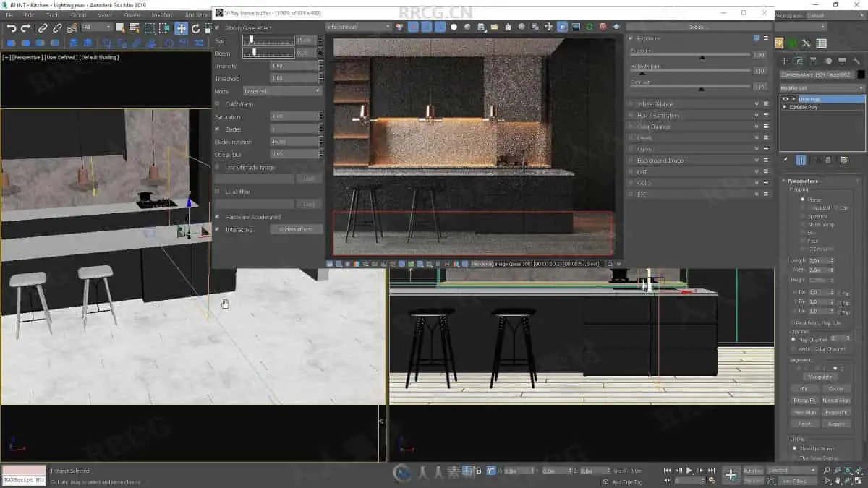Screen dimensions: 868x488
Task: Click the Redo arrow in main toolbar
Action: coord(26,28)
